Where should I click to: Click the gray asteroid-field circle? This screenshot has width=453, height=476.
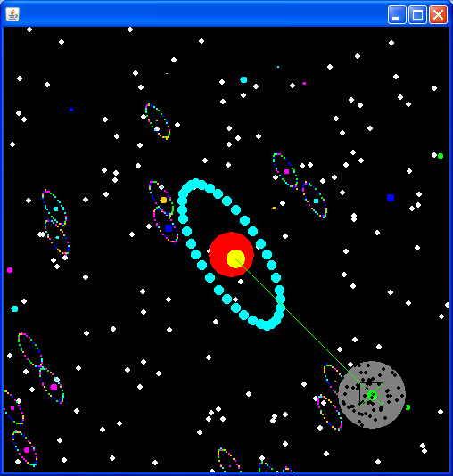coord(372,395)
